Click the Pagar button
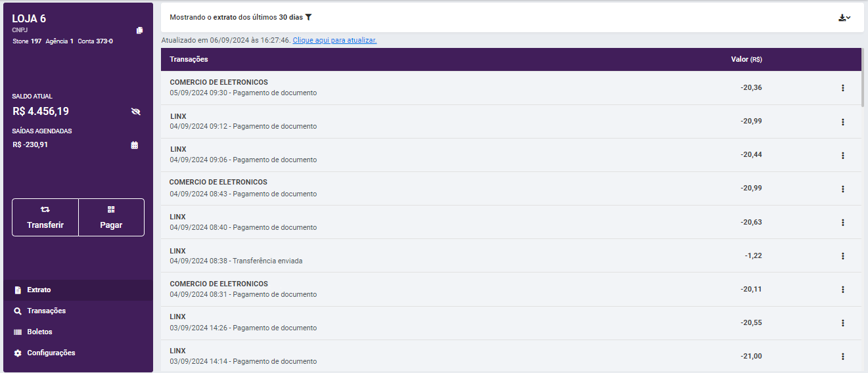The image size is (868, 373). coord(111,217)
